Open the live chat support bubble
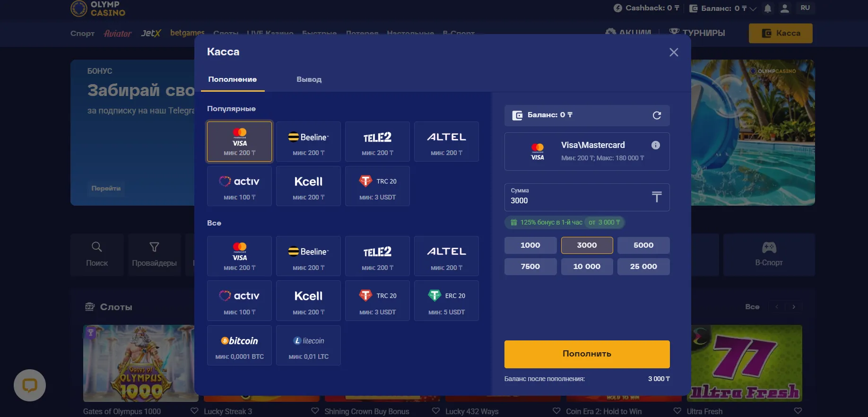The image size is (868, 417). (x=30, y=385)
